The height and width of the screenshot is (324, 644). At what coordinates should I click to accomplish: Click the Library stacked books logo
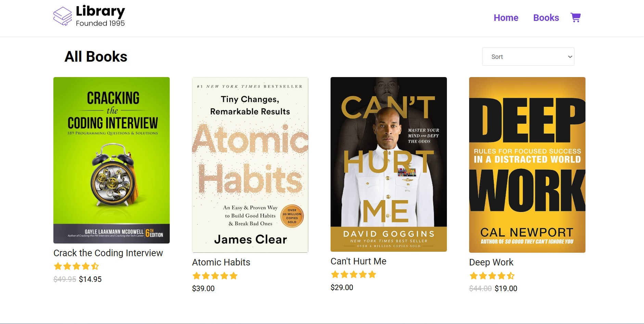click(x=62, y=16)
